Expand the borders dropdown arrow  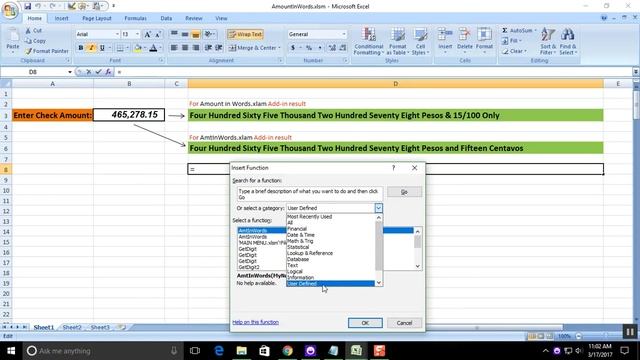(x=127, y=48)
